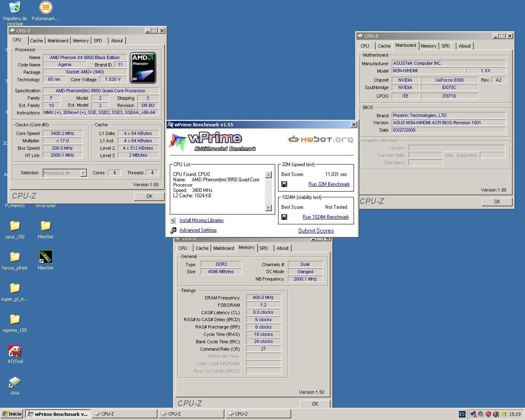Viewport: 525px width, 420px height.
Task: Close the wPrime Benchmark window
Action: pyautogui.click(x=354, y=125)
